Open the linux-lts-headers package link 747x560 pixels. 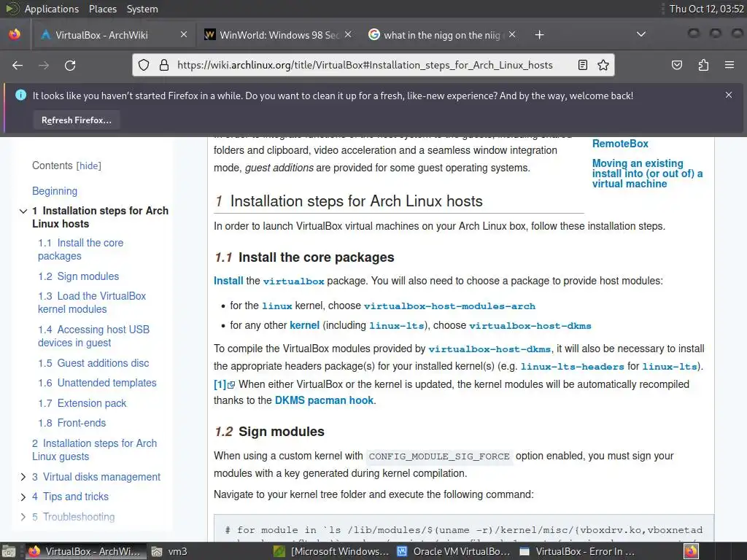(x=572, y=367)
